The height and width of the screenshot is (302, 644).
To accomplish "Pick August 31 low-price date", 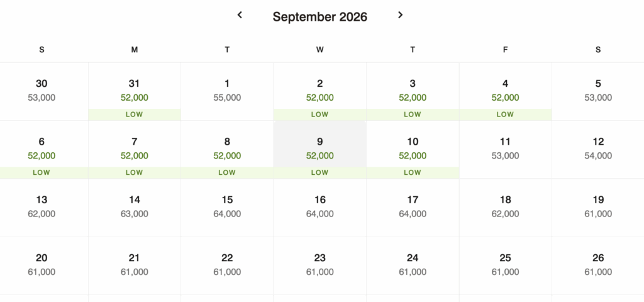I will [x=135, y=91].
